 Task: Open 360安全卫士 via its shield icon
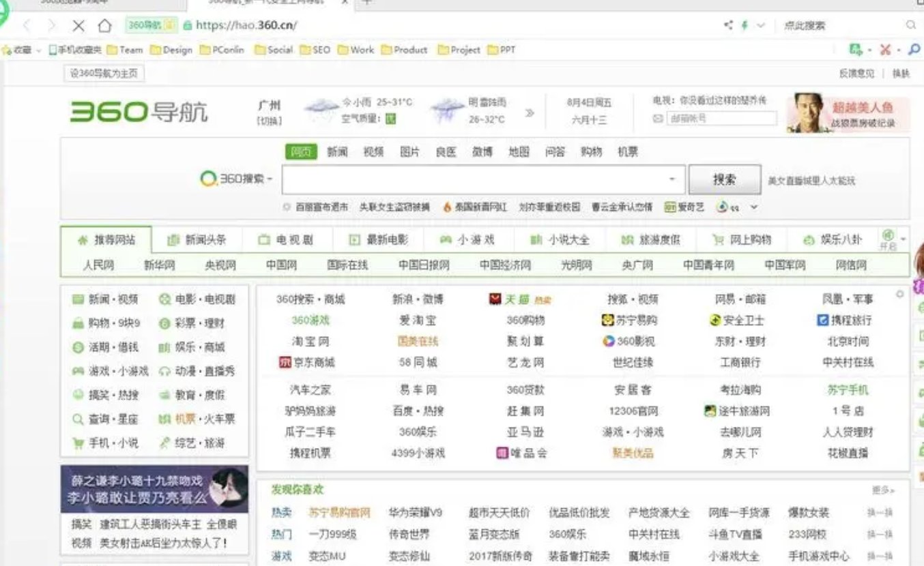click(x=714, y=321)
